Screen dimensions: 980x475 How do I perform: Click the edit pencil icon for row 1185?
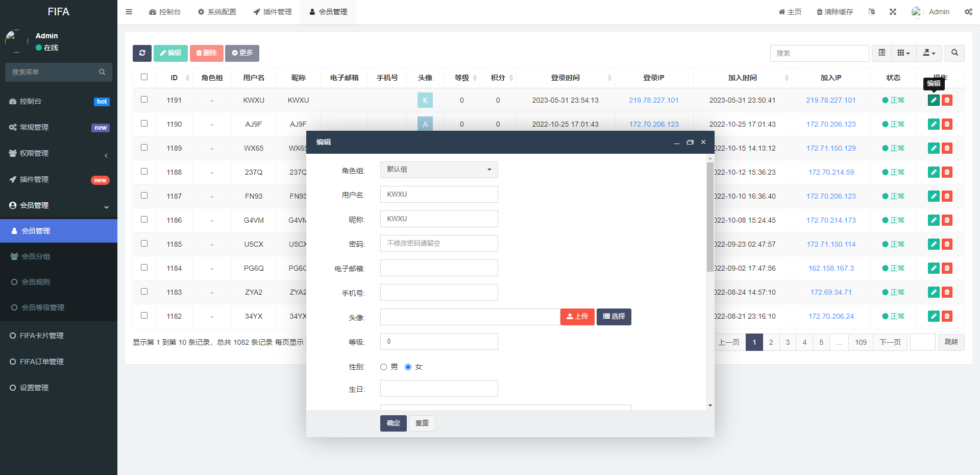tap(934, 244)
